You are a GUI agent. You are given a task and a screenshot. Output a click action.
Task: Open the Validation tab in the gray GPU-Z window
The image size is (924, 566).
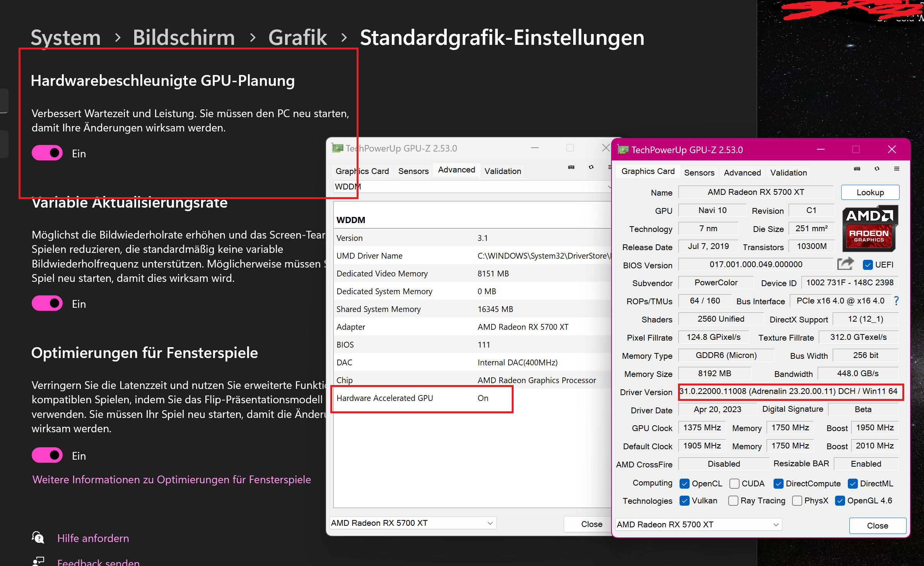[502, 171]
